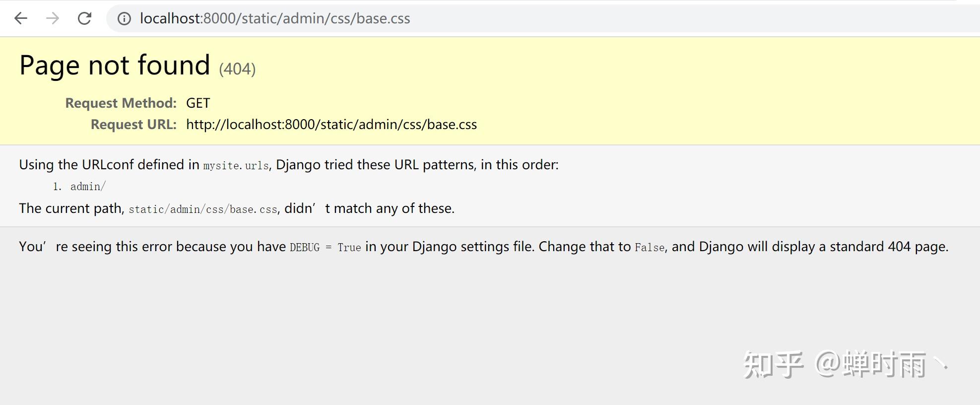Image resolution: width=980 pixels, height=405 pixels.
Task: Click the full Request URL value
Action: point(331,124)
